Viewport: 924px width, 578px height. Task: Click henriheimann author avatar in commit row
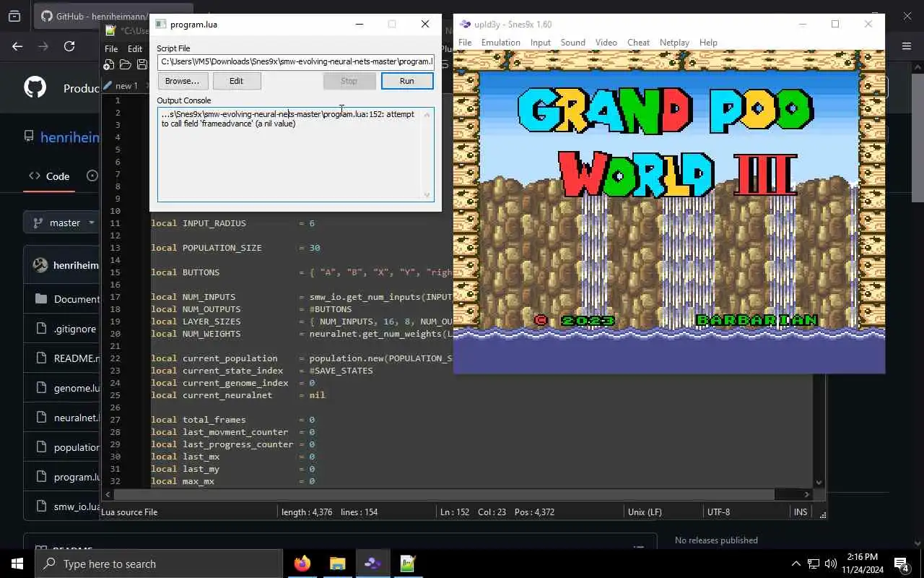[x=40, y=265]
